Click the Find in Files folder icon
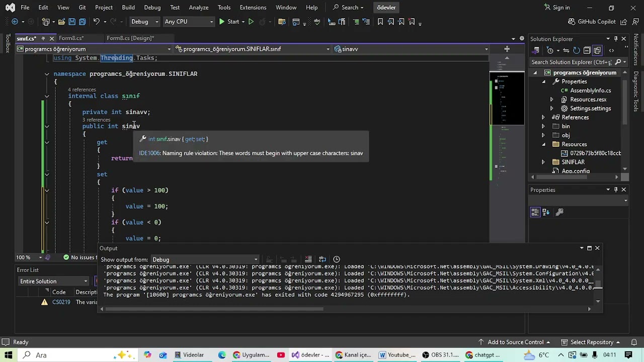 point(282,22)
